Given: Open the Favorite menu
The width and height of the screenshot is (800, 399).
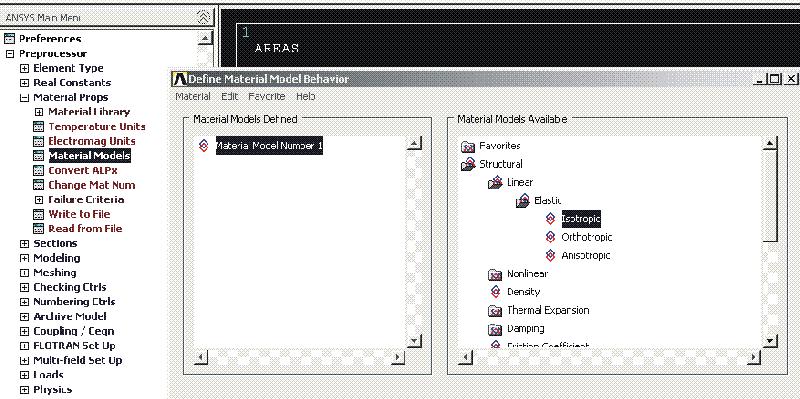Looking at the screenshot, I should (267, 96).
